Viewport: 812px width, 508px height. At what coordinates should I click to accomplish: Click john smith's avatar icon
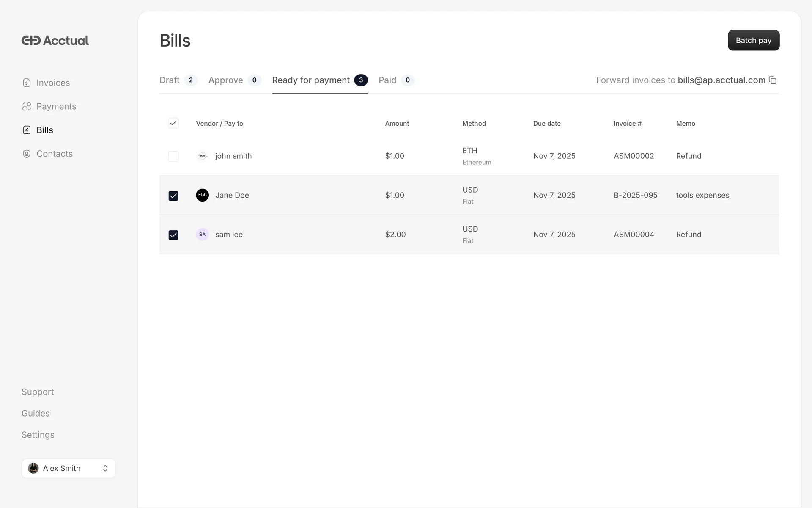202,156
